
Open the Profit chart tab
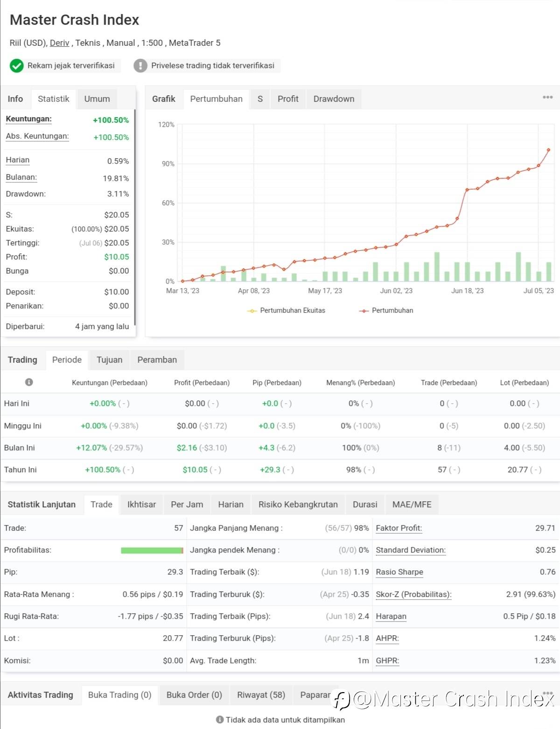pyautogui.click(x=288, y=99)
